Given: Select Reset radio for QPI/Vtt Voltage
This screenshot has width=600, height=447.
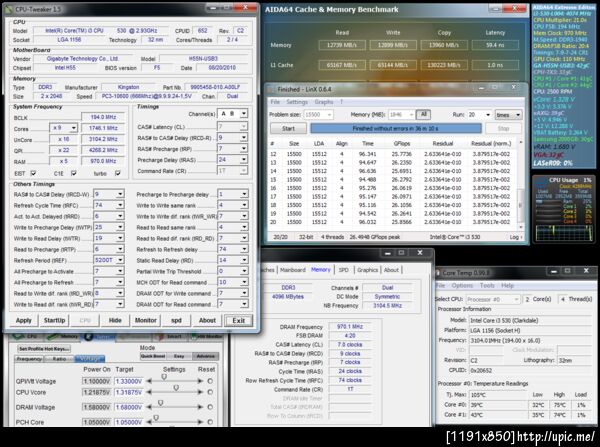Looking at the screenshot, I should point(210,381).
